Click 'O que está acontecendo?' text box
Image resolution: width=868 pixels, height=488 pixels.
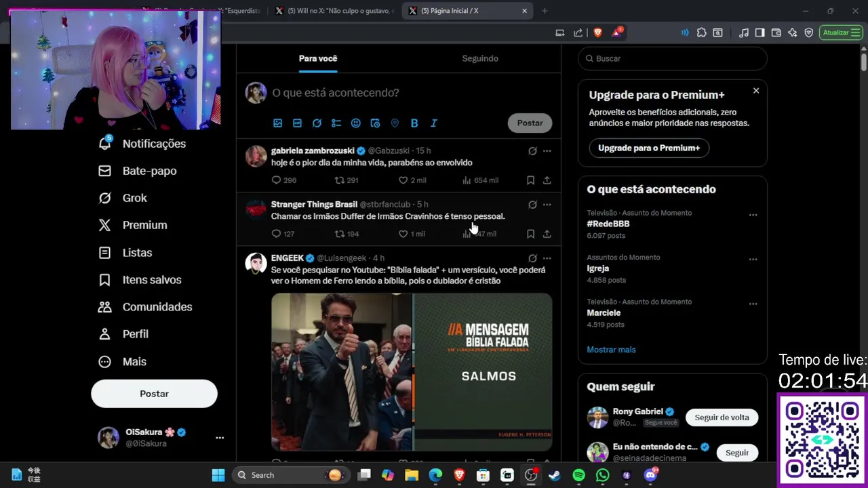click(x=335, y=93)
